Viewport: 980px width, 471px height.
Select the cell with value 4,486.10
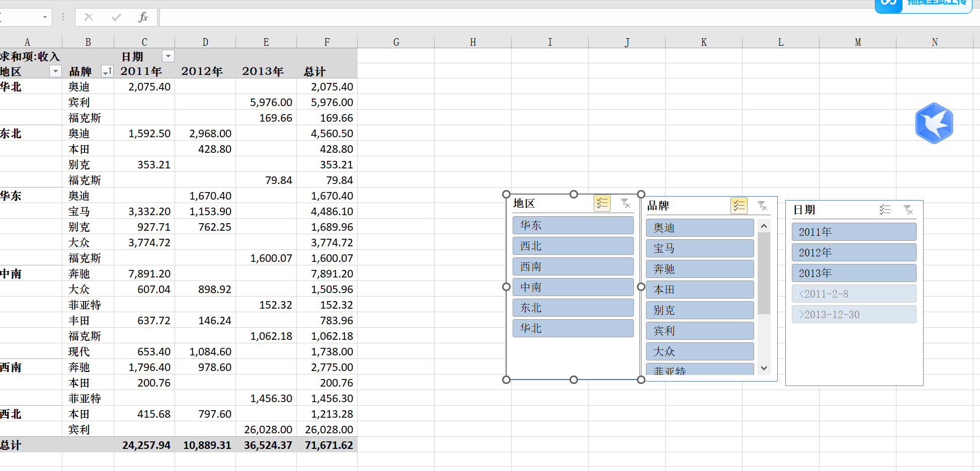327,211
